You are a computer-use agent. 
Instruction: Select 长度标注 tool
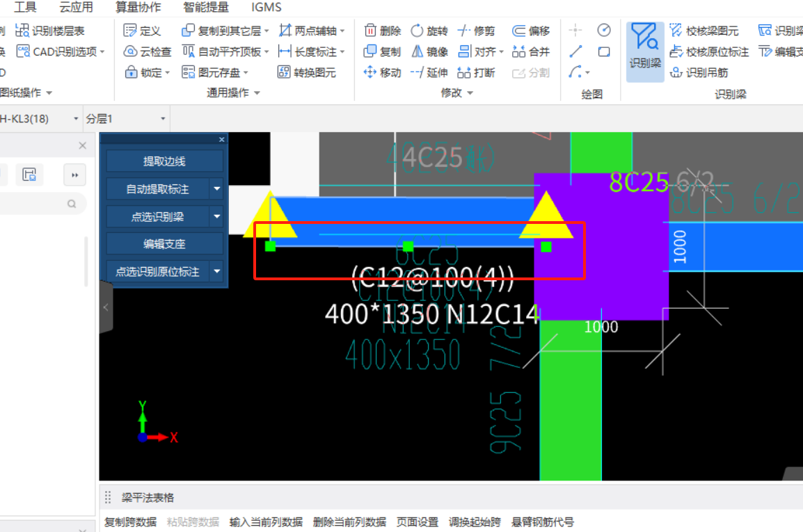(311, 51)
